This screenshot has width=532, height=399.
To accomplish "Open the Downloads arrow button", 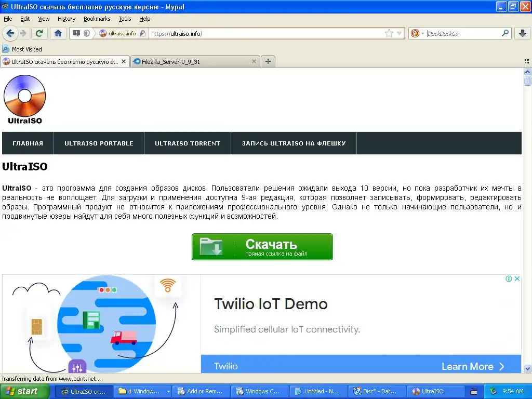I will [x=523, y=33].
